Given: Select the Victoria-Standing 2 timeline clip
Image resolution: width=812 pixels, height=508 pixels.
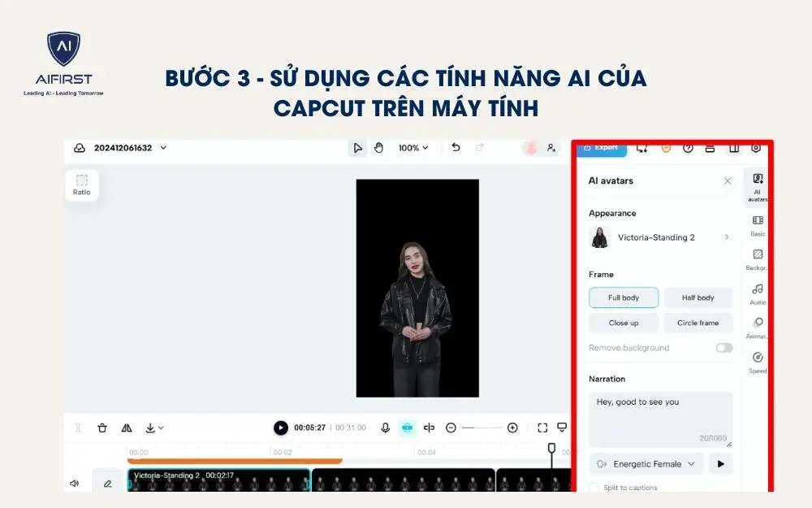Looking at the screenshot, I should [x=219, y=480].
